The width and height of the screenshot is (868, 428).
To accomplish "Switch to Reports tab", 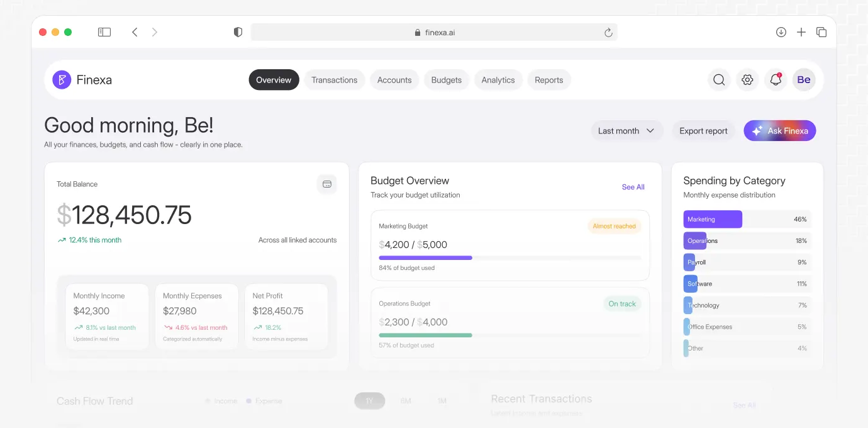I will [x=549, y=80].
